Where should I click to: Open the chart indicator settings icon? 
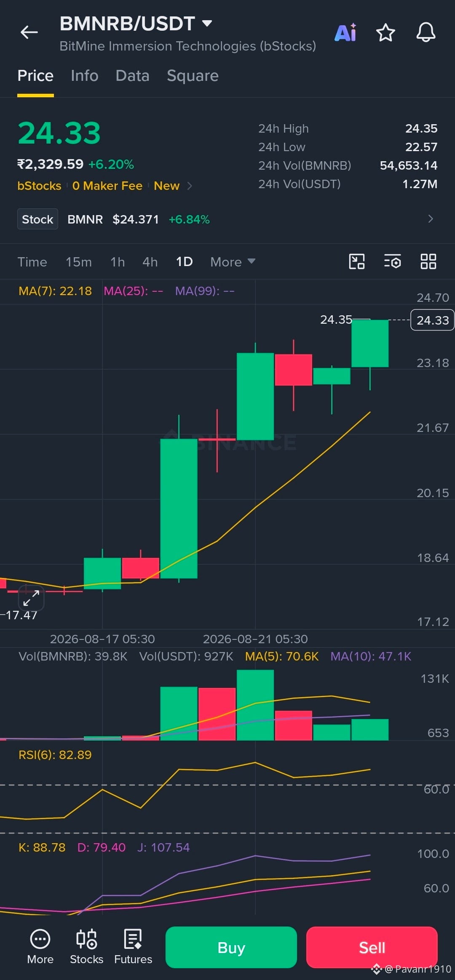click(x=392, y=261)
